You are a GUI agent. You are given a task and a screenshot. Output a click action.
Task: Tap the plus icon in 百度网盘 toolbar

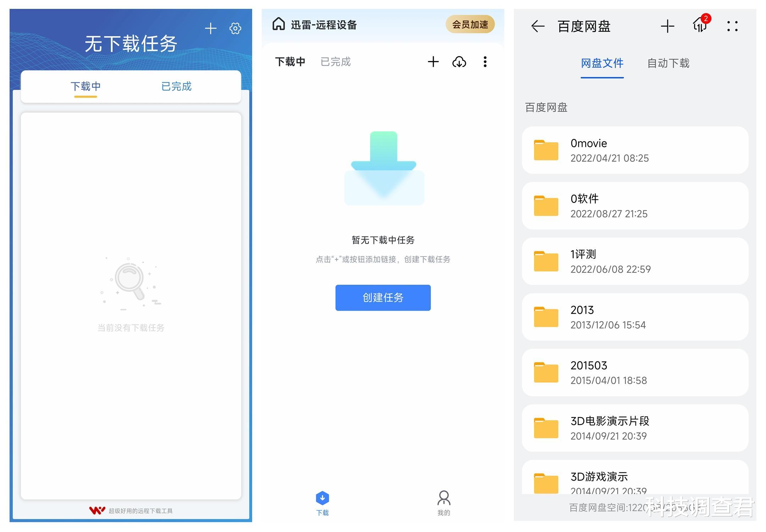tap(667, 26)
